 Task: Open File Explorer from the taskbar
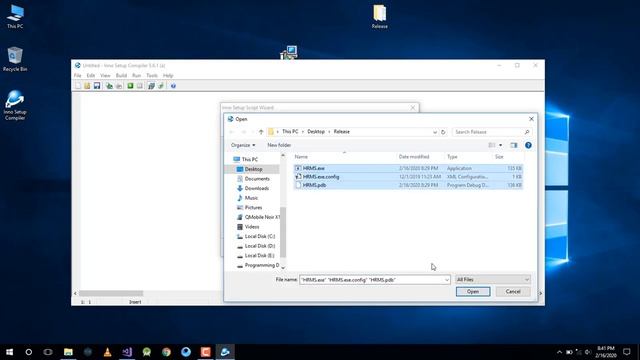click(x=68, y=351)
